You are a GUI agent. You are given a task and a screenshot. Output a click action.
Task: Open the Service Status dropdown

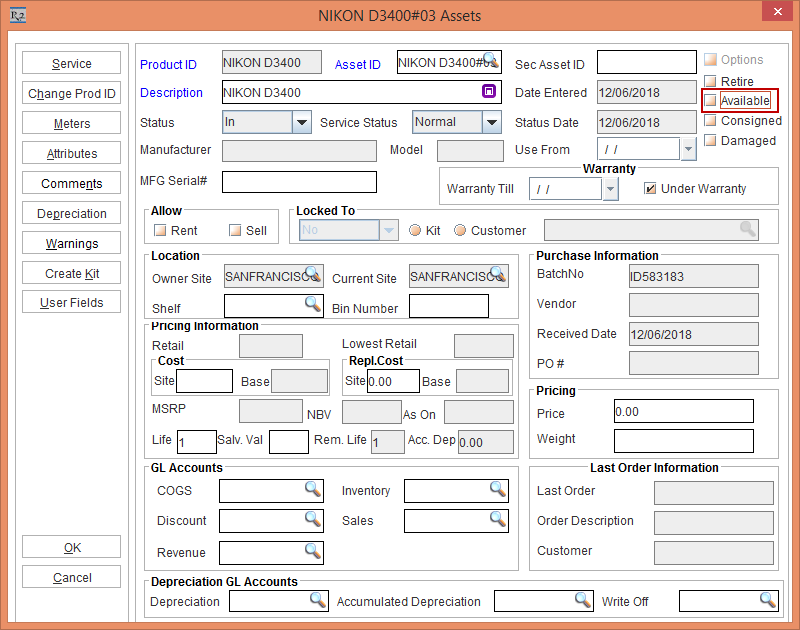coord(491,122)
